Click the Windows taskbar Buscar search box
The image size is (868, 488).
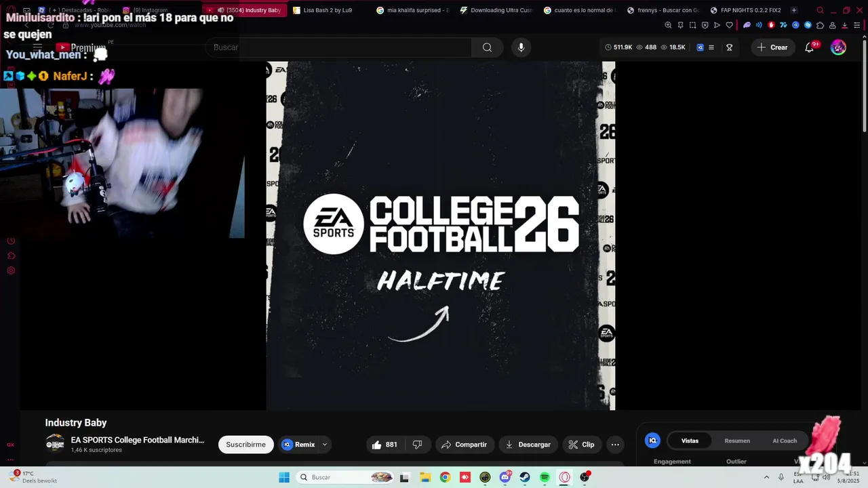(346, 477)
